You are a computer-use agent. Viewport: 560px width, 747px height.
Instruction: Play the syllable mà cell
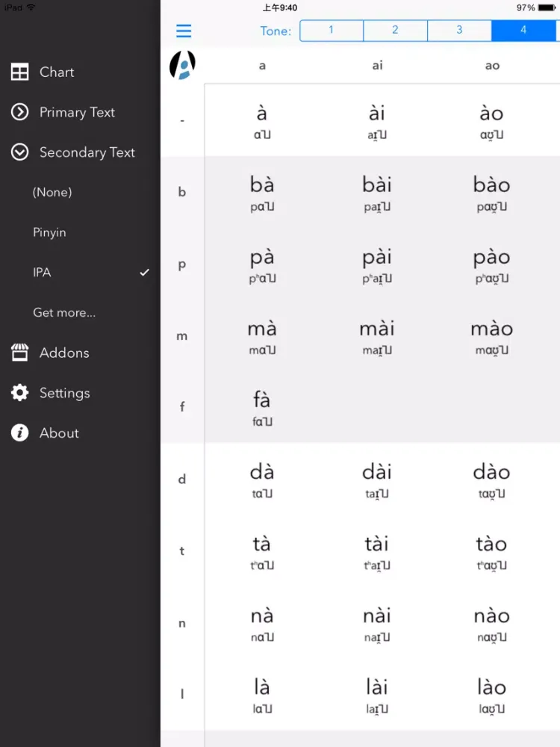262,336
